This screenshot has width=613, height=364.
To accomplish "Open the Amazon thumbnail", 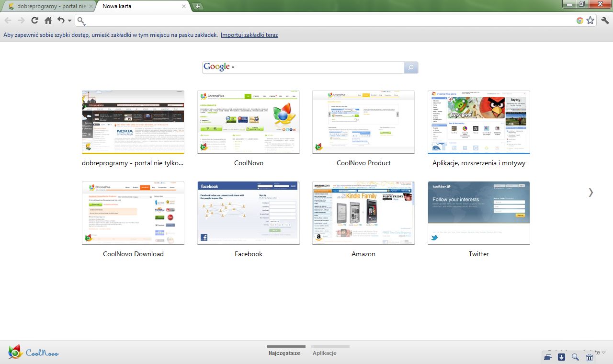I will point(363,213).
